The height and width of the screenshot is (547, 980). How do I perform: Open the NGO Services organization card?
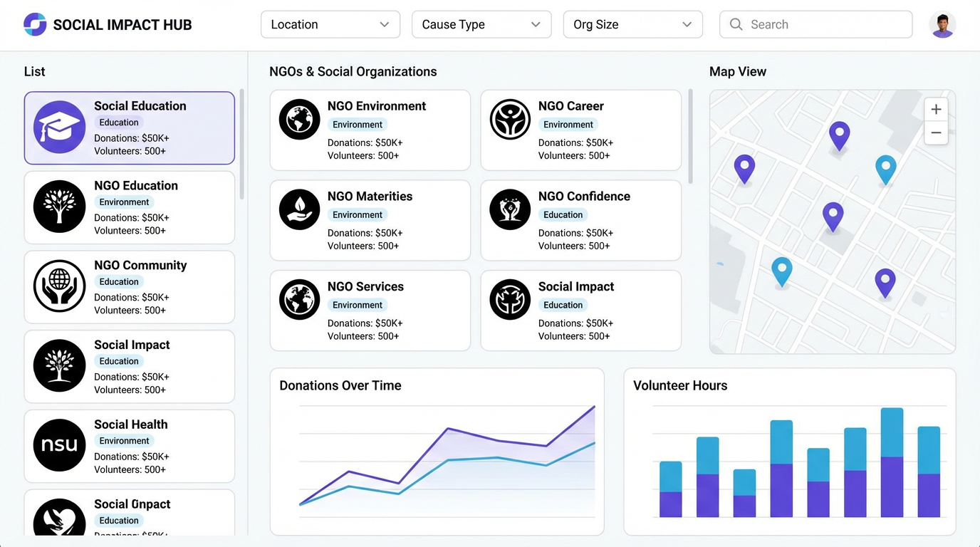(x=370, y=311)
